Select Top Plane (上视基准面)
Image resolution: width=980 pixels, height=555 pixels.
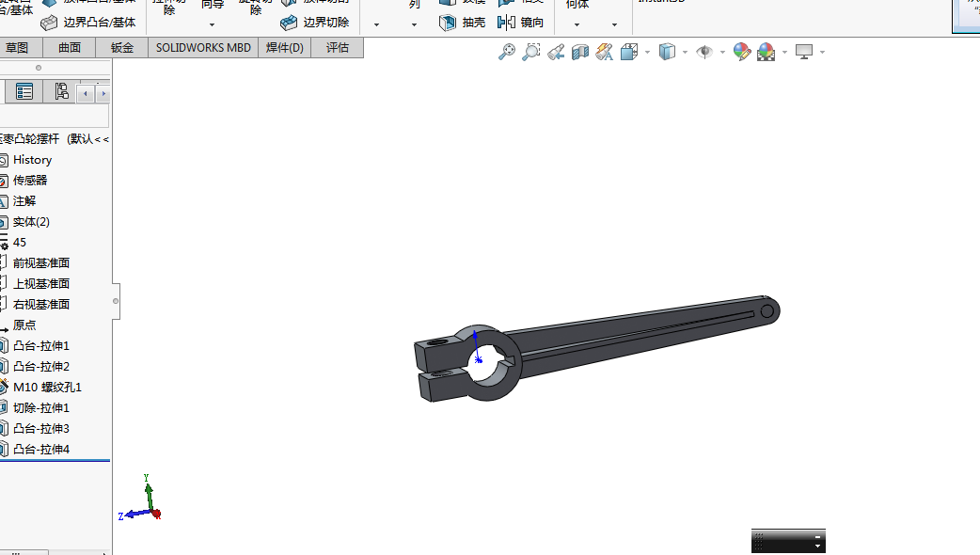(41, 284)
